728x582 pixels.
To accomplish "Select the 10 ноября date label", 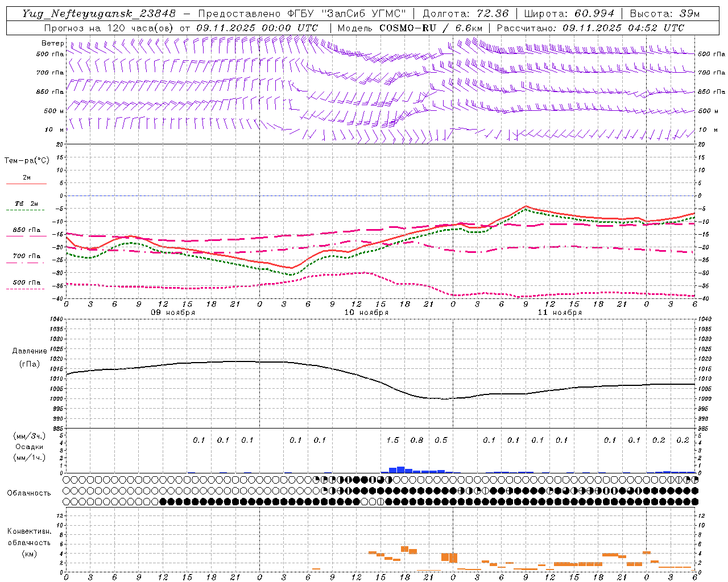I will click(366, 313).
